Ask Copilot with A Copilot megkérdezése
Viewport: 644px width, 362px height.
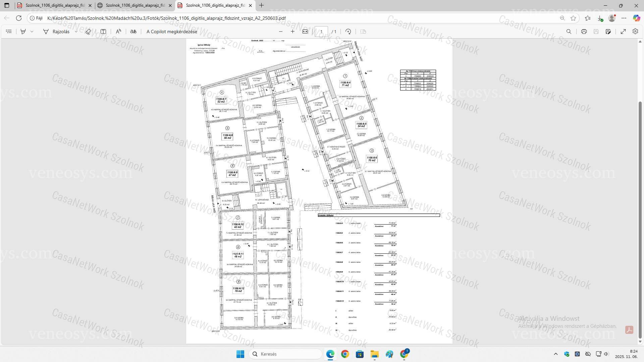pos(172,32)
